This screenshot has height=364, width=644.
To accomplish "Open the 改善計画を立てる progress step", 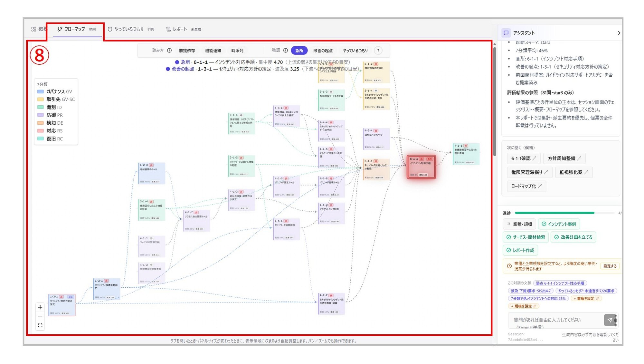I will click(x=573, y=237).
